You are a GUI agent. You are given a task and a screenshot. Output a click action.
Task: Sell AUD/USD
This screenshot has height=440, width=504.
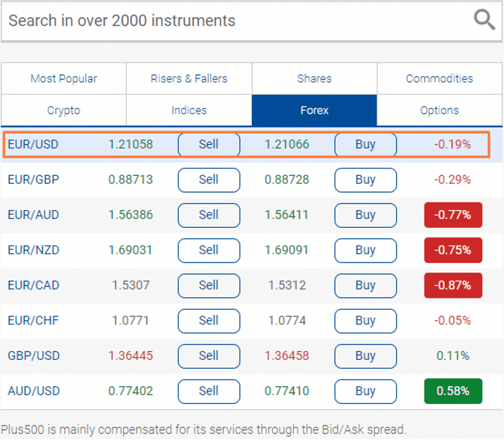tap(209, 391)
